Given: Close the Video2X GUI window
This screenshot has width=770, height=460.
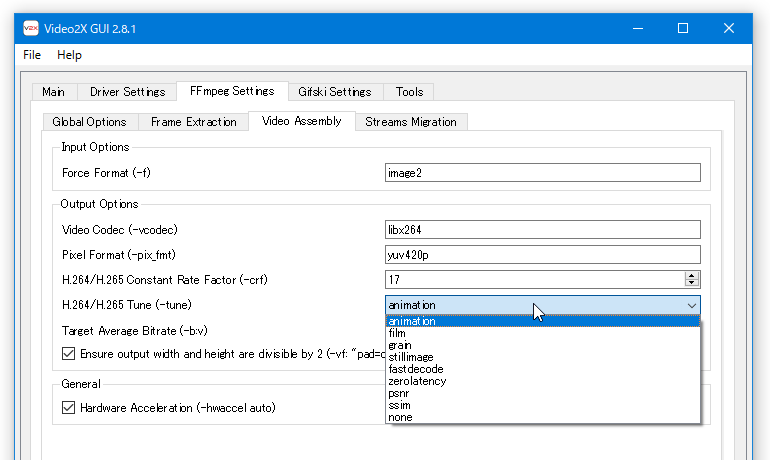Looking at the screenshot, I should click(x=729, y=28).
